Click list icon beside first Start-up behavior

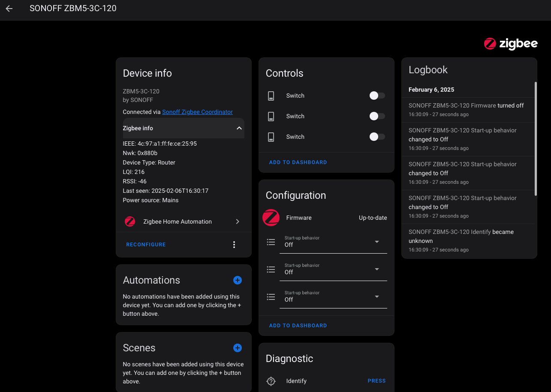[271, 242]
